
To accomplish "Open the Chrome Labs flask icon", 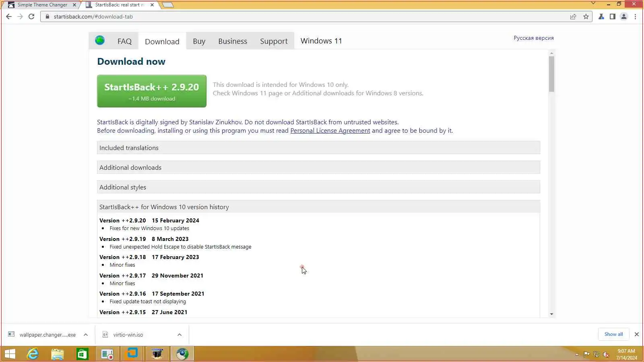I will 601,16.
